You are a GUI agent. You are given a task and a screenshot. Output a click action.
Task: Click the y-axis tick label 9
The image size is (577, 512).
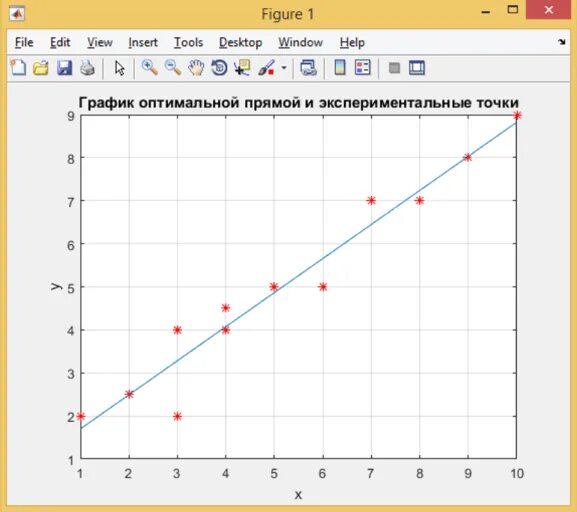tap(71, 116)
